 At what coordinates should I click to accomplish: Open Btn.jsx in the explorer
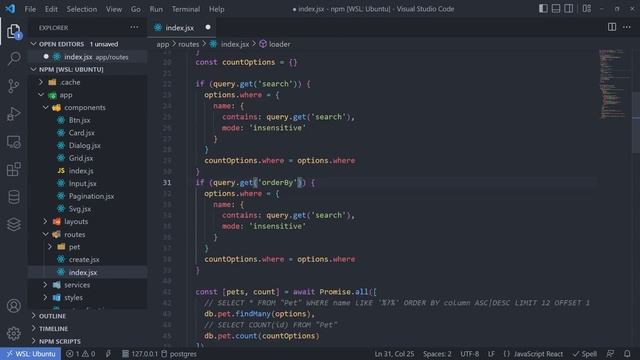(x=88, y=120)
